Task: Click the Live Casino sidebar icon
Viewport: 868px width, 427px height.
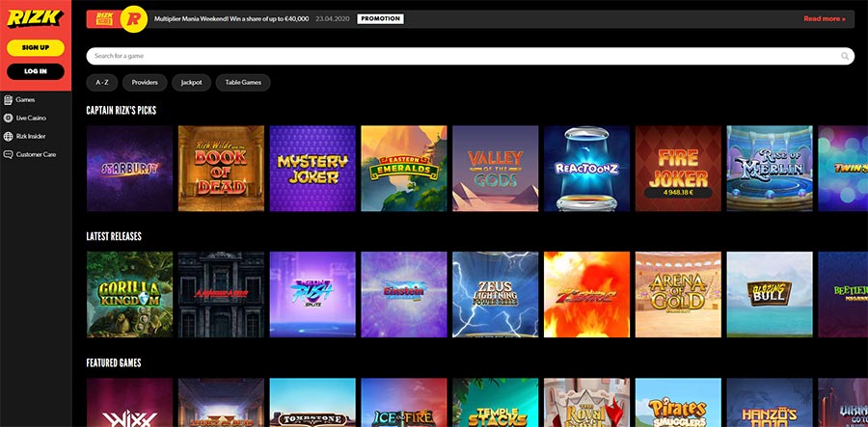Action: 8,118
